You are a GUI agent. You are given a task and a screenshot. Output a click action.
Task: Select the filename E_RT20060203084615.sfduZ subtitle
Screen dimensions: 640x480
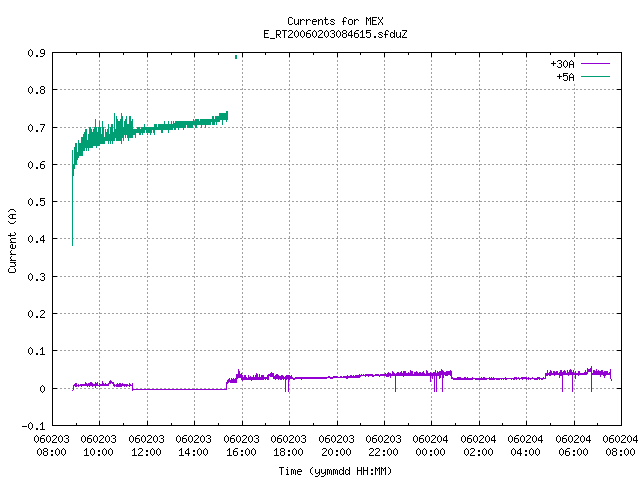pyautogui.click(x=335, y=34)
